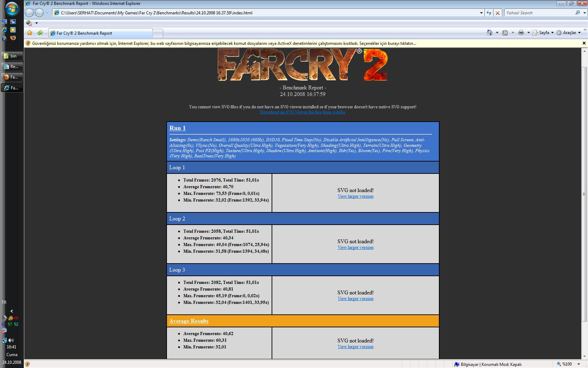Screen dimensions: 588x368
Task: Click the RSS feeds toolbar icon
Action: [505, 33]
